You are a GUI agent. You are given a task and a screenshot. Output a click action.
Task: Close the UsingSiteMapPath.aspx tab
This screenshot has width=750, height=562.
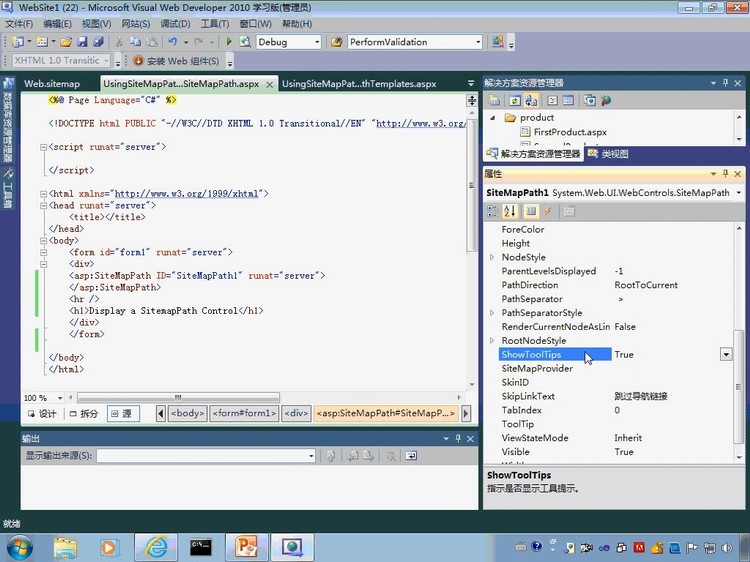click(x=270, y=85)
